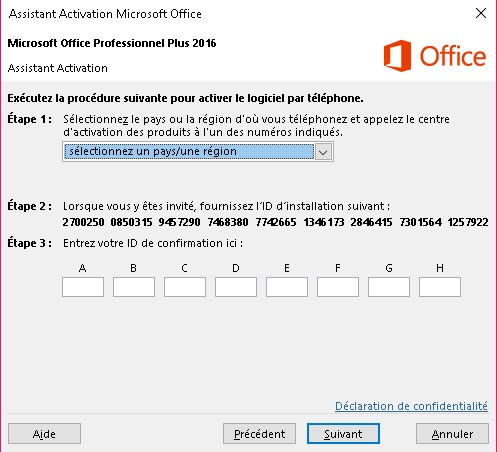Click the installation ID number string
The image size is (497, 452).
(275, 222)
